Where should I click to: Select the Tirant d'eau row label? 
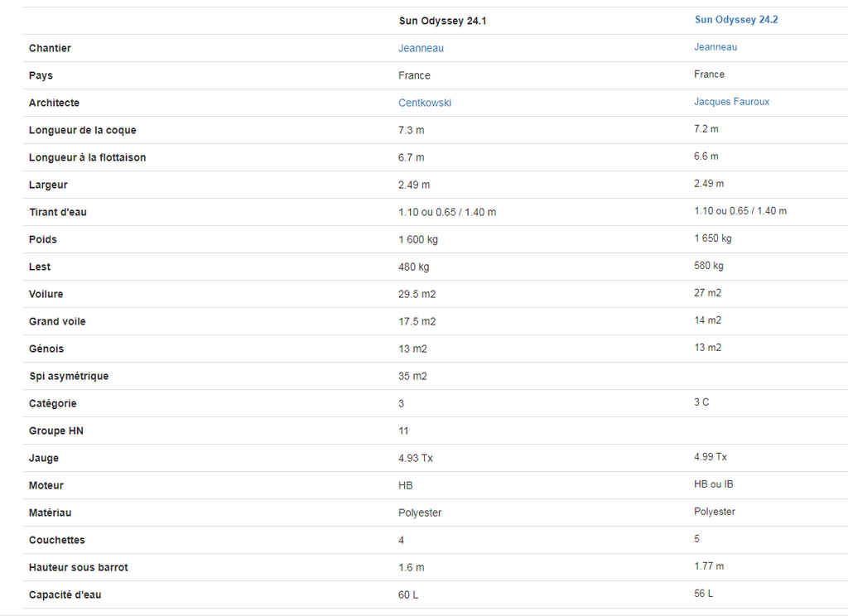click(x=58, y=212)
